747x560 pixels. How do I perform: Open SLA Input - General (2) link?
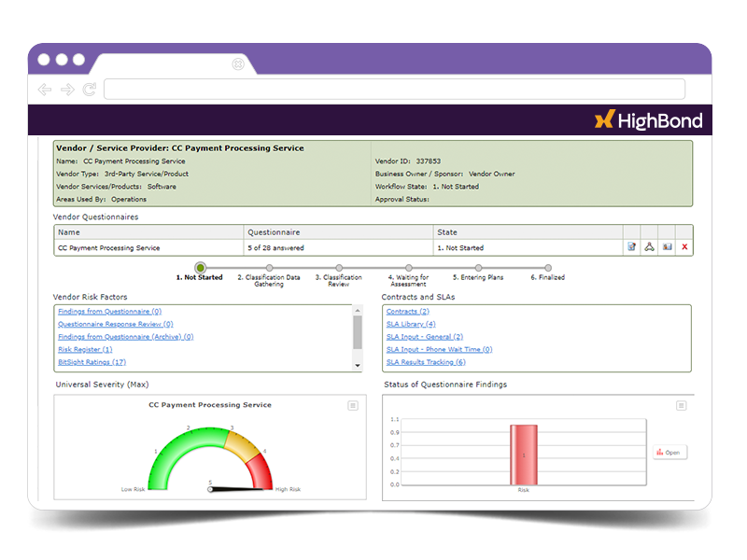[x=425, y=337]
